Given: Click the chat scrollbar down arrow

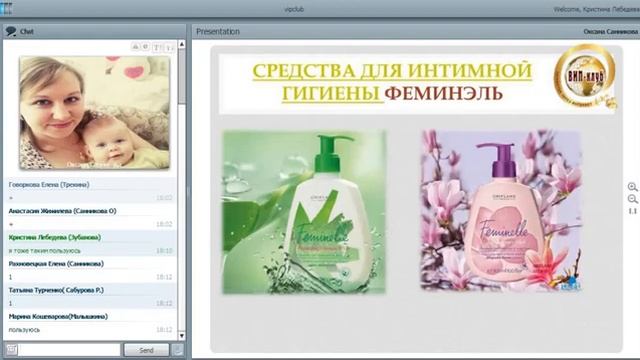Looking at the screenshot, I should 182,336.
